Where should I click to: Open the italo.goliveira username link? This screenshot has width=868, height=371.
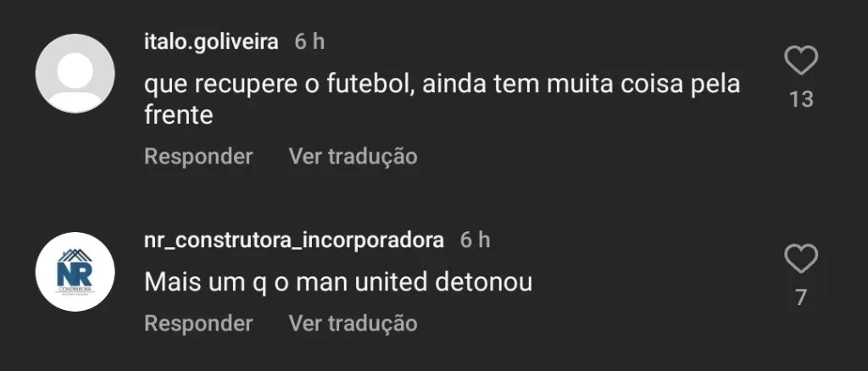[211, 42]
